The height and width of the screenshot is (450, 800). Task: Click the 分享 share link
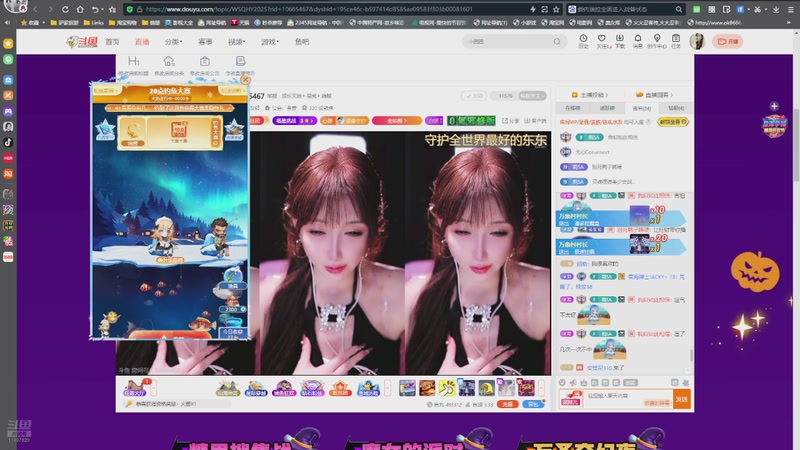512,121
